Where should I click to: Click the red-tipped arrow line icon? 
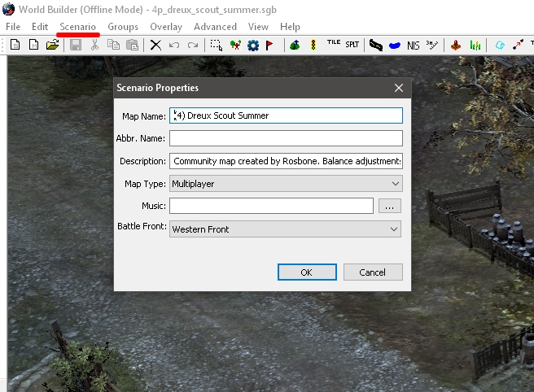pos(518,45)
